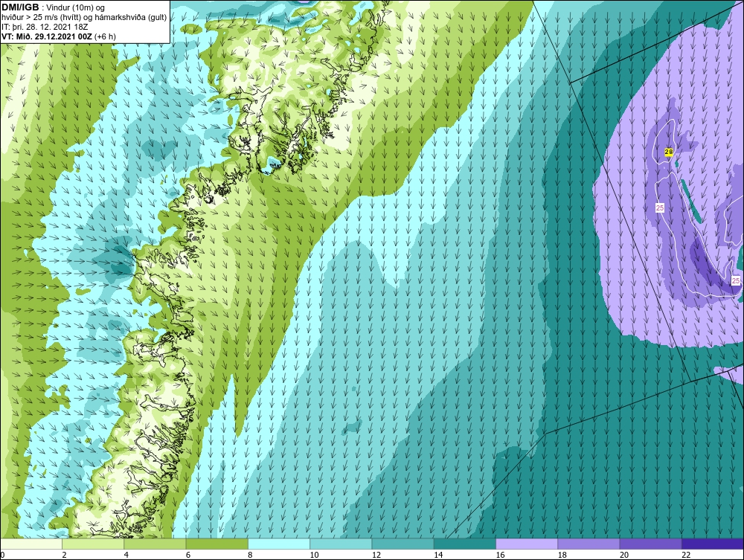This screenshot has height=560, width=744.
Task: Click the legend scale number 20
Action: 624,555
